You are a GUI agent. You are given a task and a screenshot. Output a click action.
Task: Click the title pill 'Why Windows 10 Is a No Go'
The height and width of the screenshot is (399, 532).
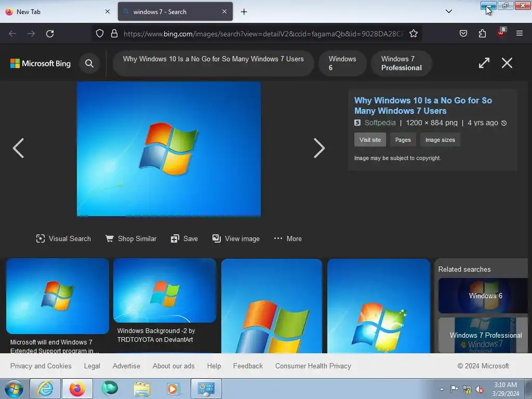coord(213,63)
